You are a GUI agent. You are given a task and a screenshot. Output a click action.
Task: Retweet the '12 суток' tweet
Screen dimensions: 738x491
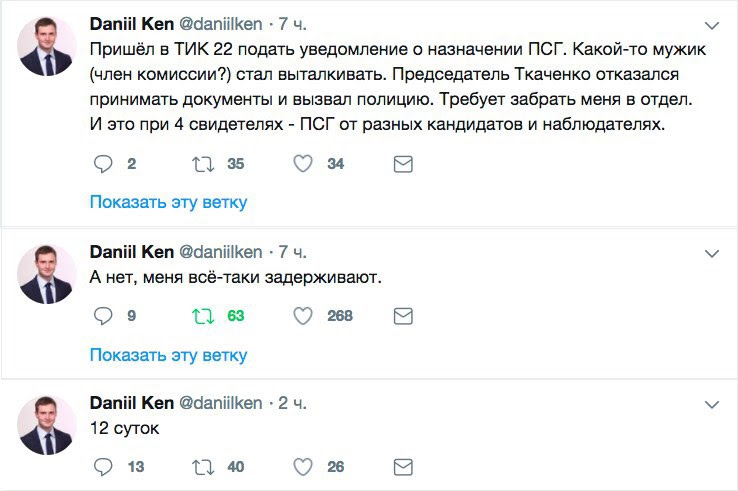(x=203, y=467)
